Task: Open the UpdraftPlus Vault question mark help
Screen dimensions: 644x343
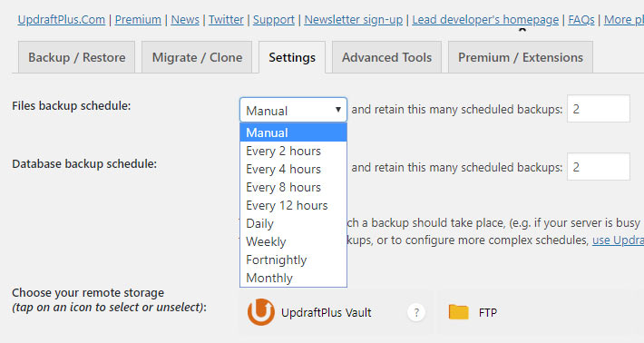Action: pyautogui.click(x=416, y=313)
